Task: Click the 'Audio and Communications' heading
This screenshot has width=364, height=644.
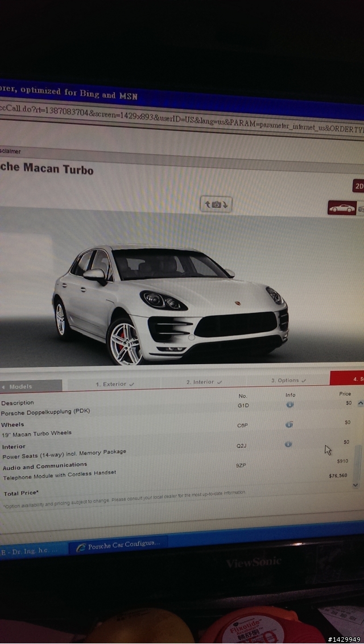Action: (x=45, y=466)
